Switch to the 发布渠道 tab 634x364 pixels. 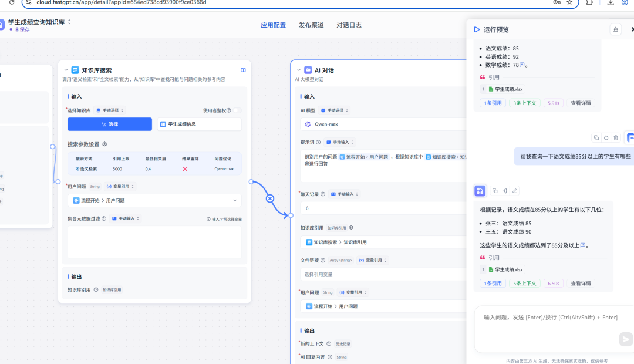point(311,25)
